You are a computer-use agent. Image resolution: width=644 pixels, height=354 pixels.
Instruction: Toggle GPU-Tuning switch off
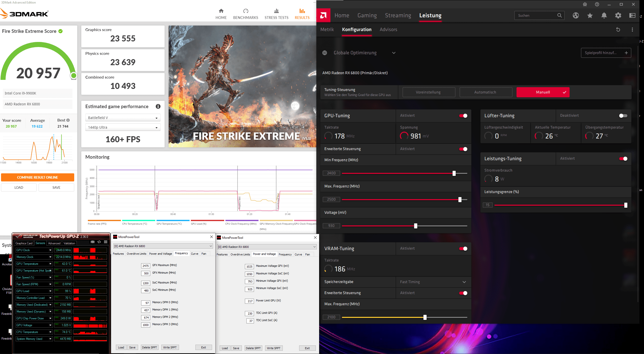coord(463,116)
